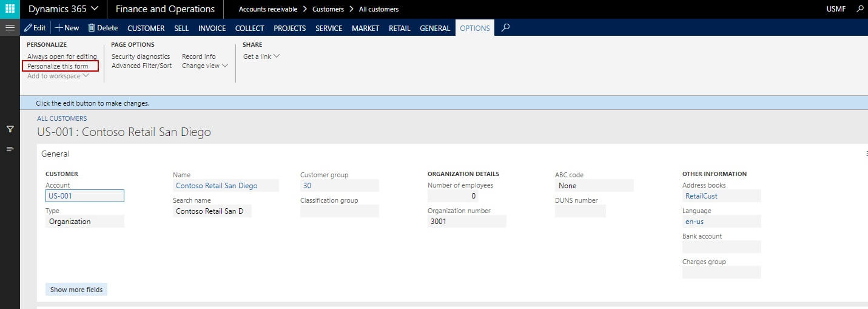The image size is (868, 309).
Task: Click the search magnifier in the action bar
Action: tap(506, 28)
